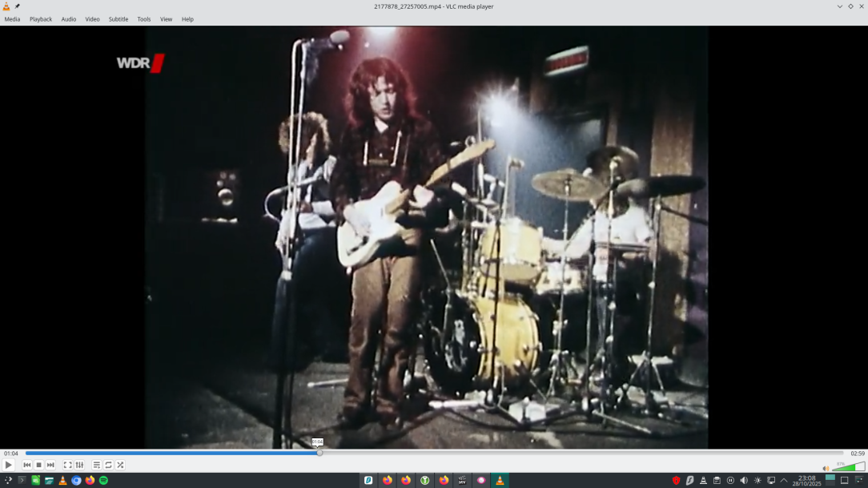
Task: Open the pinned Firefox taskbar icon
Action: coord(90,480)
